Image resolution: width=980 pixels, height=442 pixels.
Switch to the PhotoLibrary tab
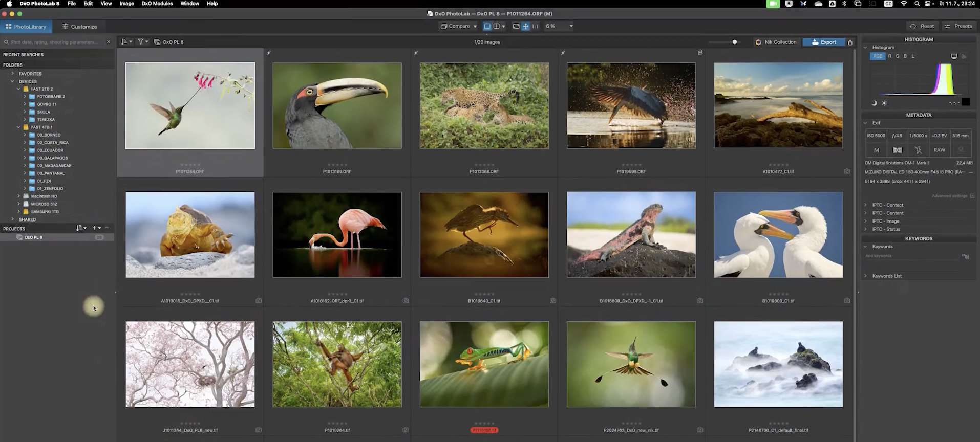tap(26, 26)
